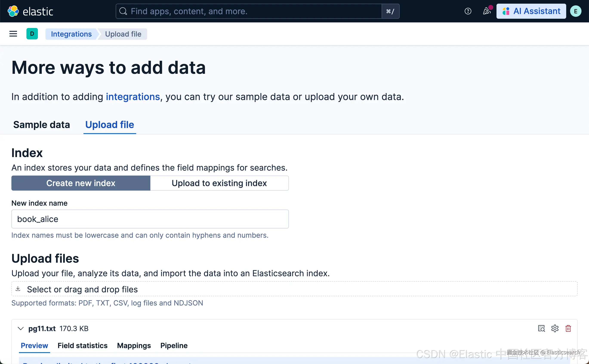589x364 pixels.
Task: Open the Mappings tab
Action: tap(134, 345)
